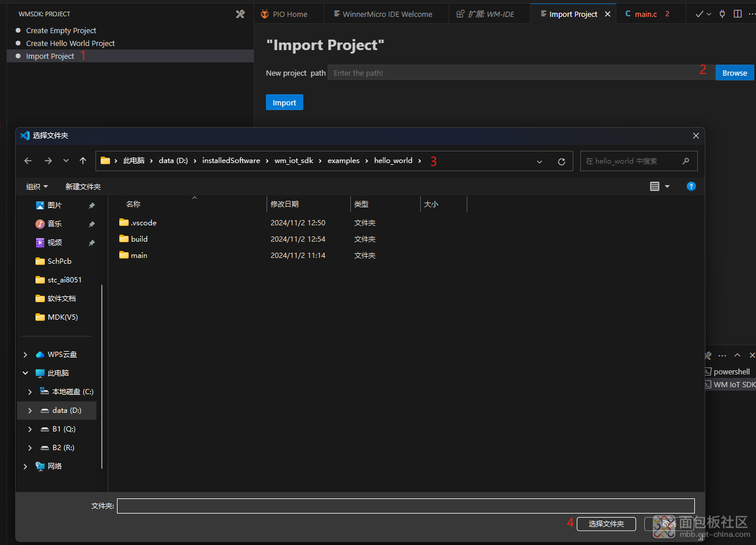Click the New project path field
This screenshot has height=545, width=756.
521,73
